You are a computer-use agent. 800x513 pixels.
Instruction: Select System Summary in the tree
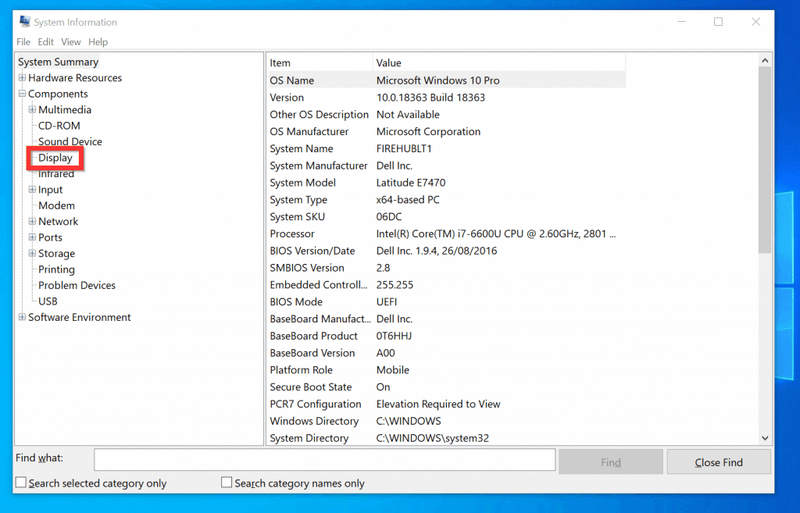tap(58, 62)
